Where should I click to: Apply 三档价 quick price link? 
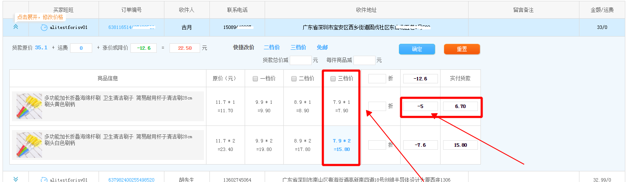pos(298,48)
